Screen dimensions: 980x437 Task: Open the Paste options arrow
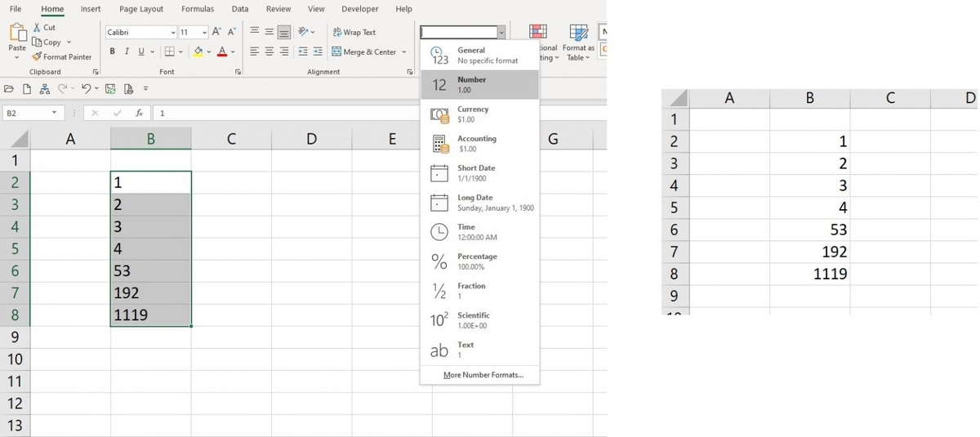17,56
